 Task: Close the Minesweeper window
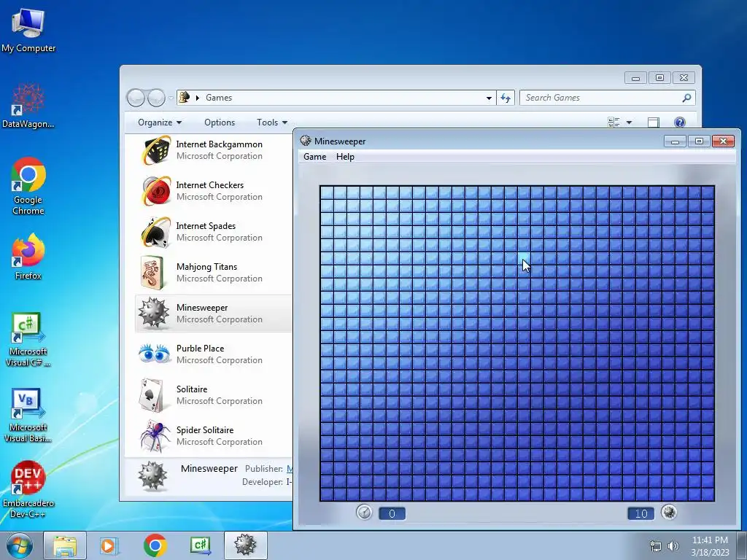click(x=723, y=141)
